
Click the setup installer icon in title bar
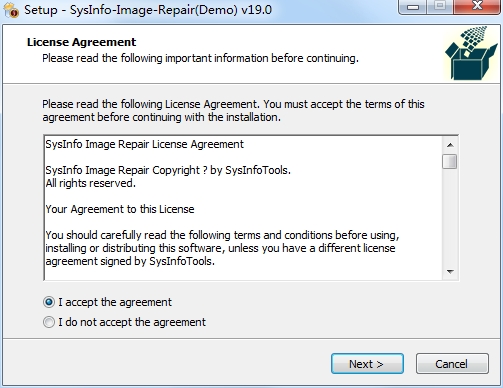coord(11,10)
